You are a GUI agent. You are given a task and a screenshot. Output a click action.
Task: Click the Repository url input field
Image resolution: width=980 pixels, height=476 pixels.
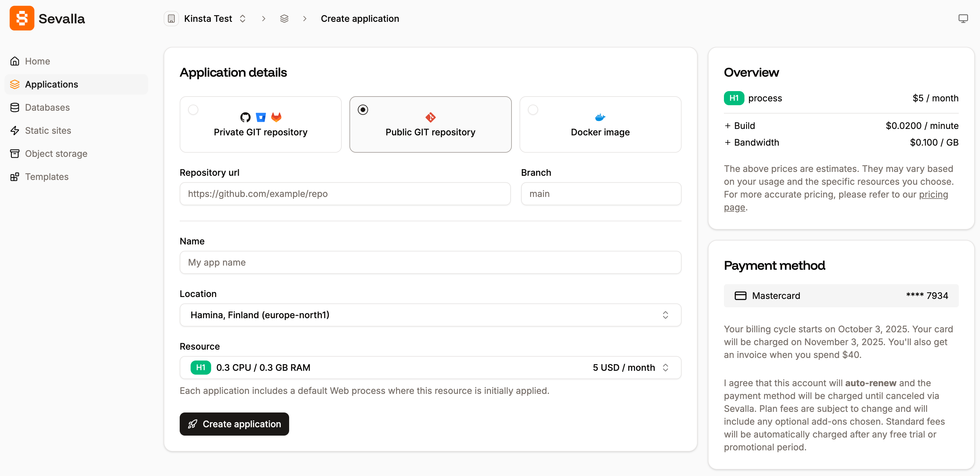click(x=345, y=193)
